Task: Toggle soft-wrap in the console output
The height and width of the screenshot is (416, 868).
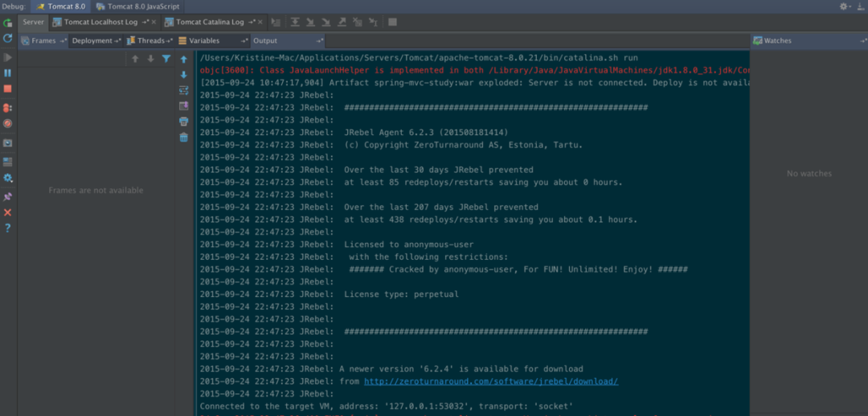Action: coord(183,90)
